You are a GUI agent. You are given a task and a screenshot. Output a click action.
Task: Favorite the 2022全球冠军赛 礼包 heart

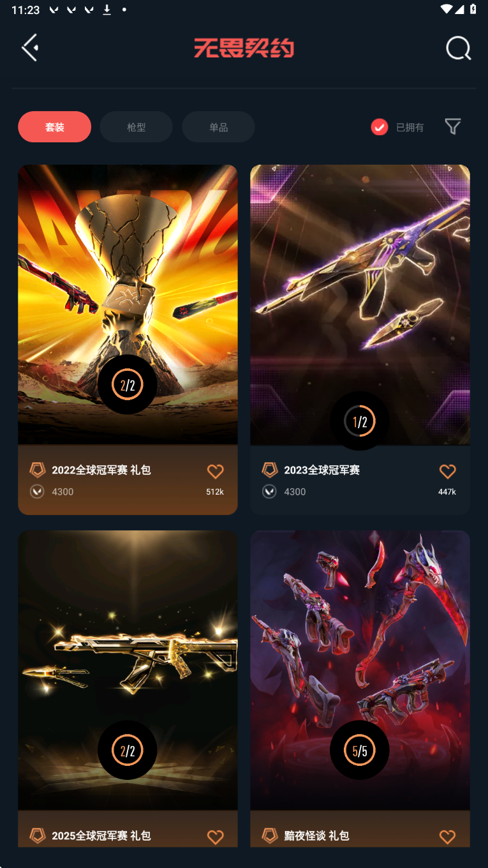pyautogui.click(x=216, y=471)
